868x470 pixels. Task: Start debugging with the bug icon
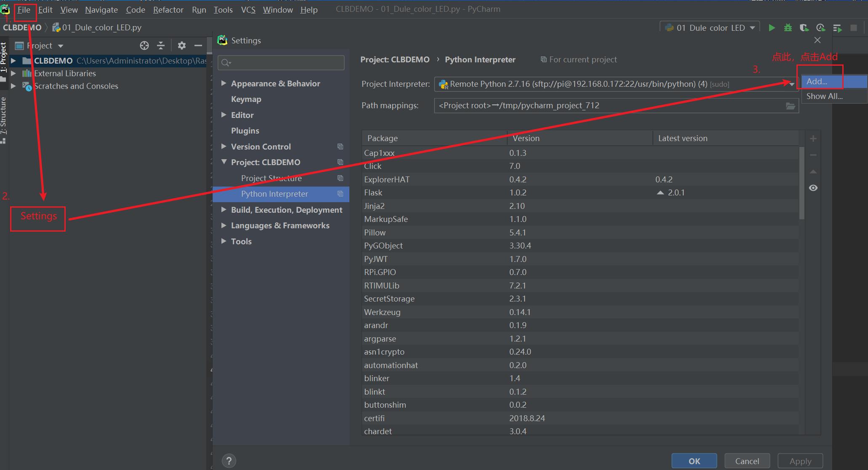coord(788,28)
